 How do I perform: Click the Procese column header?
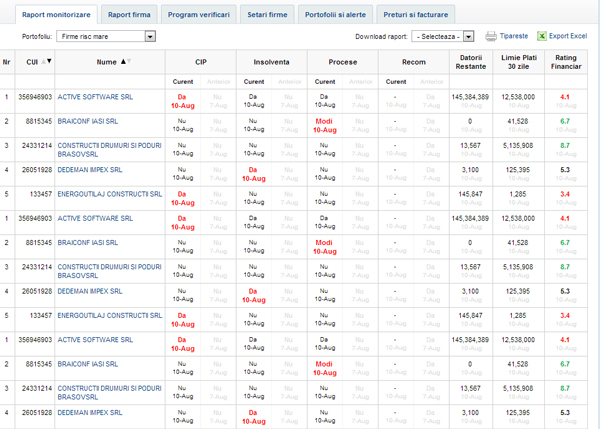(343, 62)
